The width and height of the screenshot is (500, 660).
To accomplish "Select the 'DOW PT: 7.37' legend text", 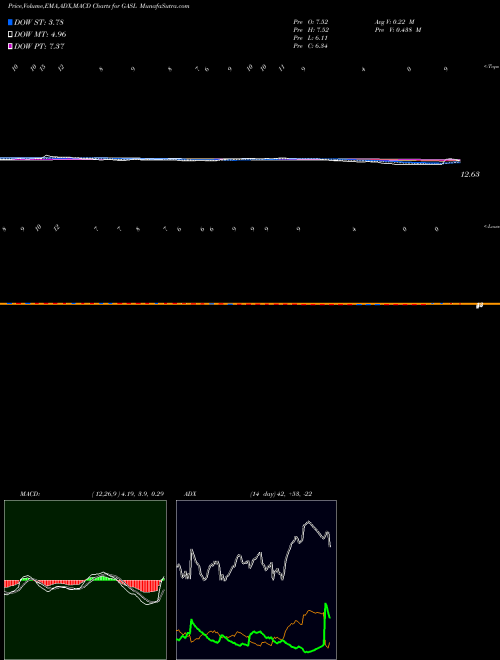I will click(39, 47).
